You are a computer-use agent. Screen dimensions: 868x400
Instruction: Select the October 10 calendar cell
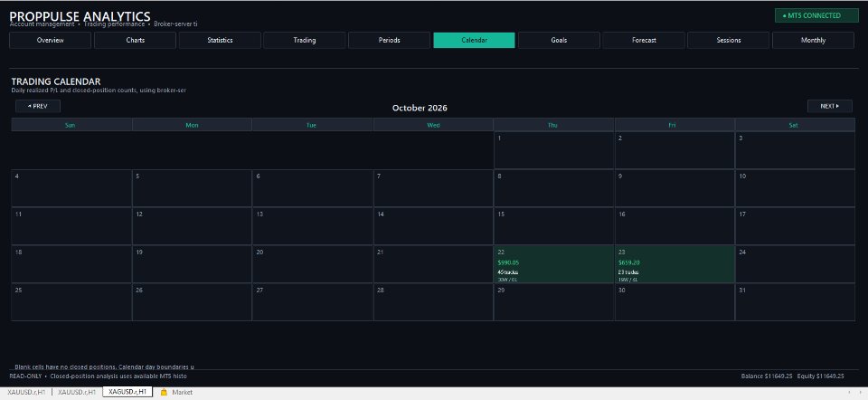(795, 188)
